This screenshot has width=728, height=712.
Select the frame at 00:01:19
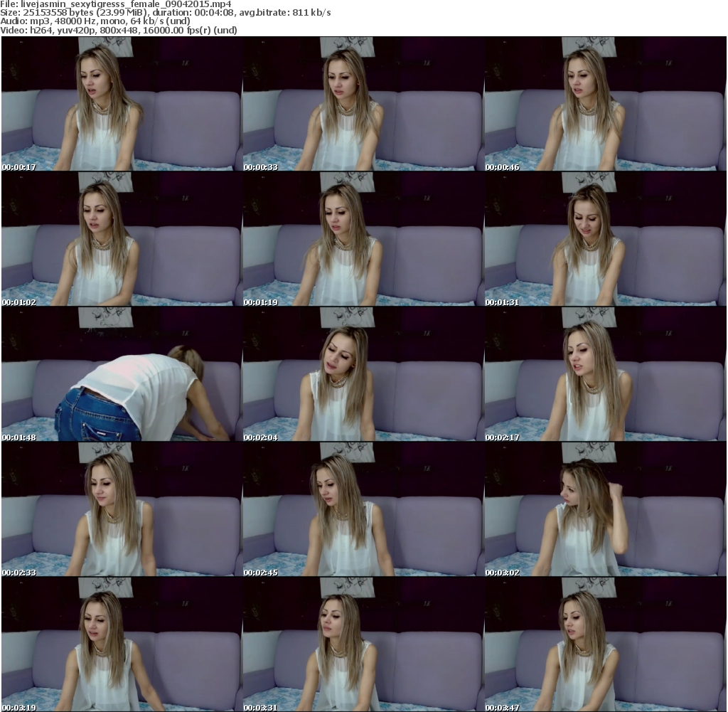pyautogui.click(x=363, y=239)
